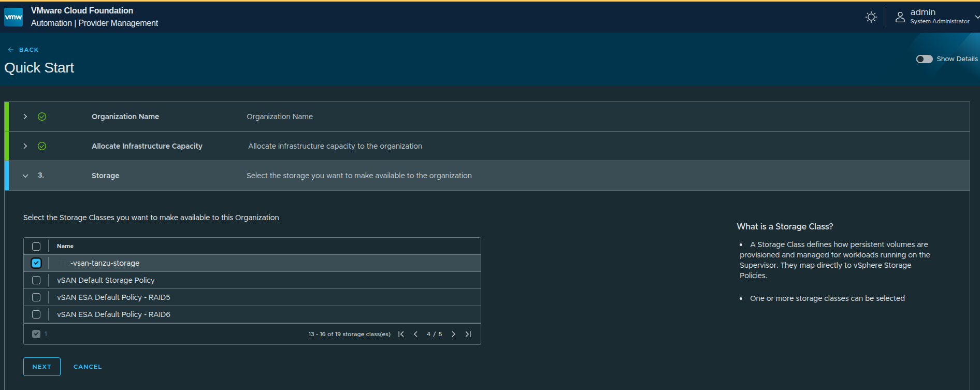980x390 pixels.
Task: Expand the Organization Name step
Action: point(25,117)
